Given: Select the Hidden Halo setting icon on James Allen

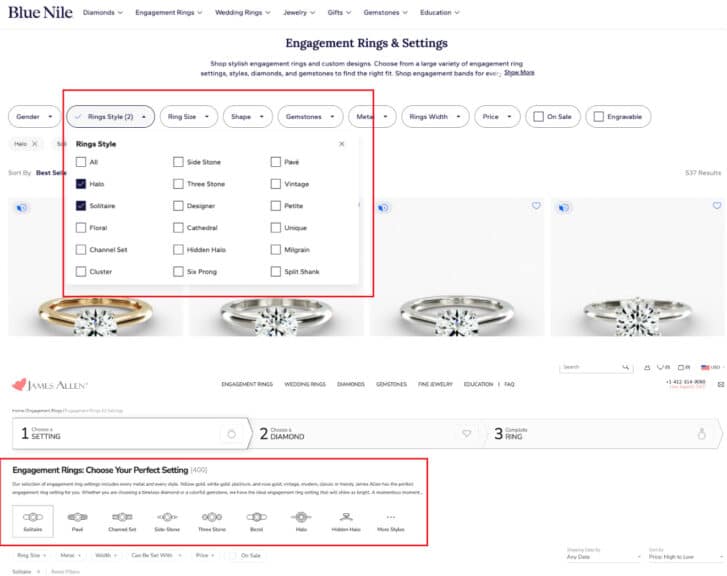Looking at the screenshot, I should [346, 521].
